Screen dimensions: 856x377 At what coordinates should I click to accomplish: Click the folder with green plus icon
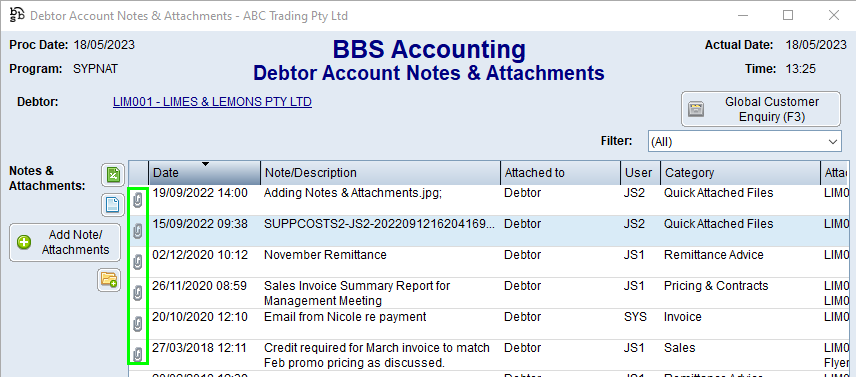pos(109,280)
